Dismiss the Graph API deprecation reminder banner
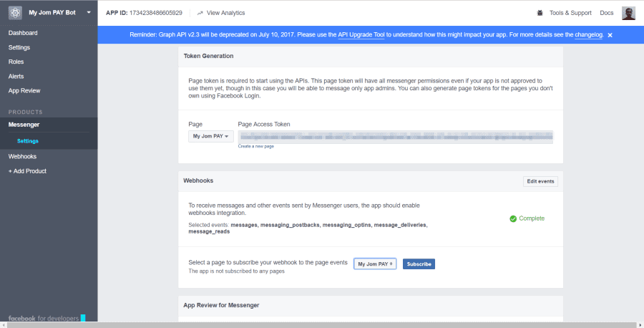The height and width of the screenshot is (328, 644). 610,35
